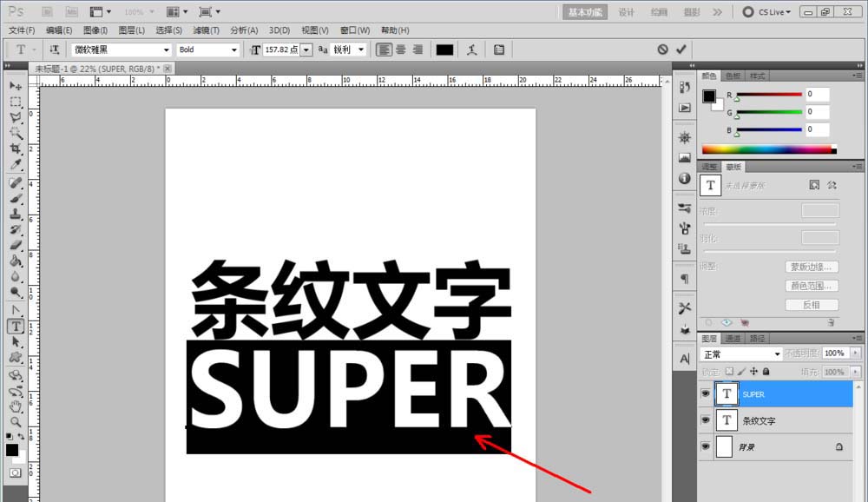
Task: Select the Horizontal Type tool
Action: tap(16, 326)
